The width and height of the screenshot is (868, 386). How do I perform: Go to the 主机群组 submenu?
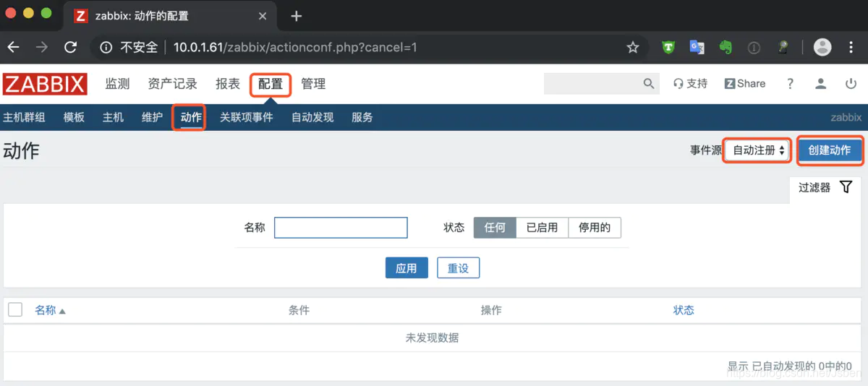24,117
